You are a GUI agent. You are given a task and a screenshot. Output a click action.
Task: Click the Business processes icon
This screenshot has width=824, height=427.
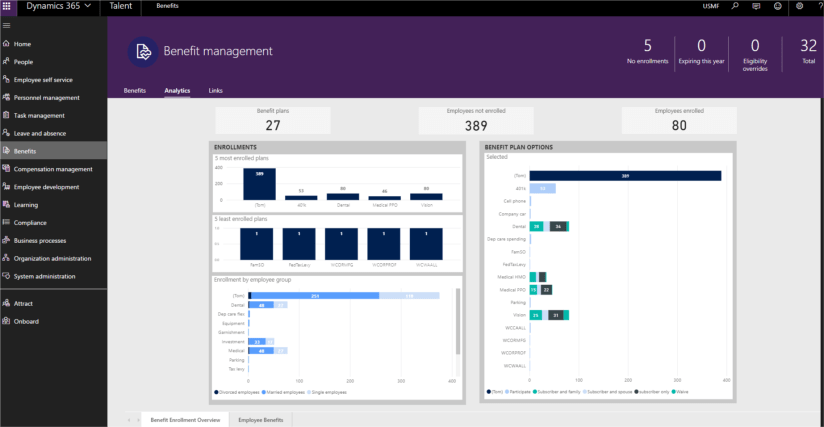6,240
